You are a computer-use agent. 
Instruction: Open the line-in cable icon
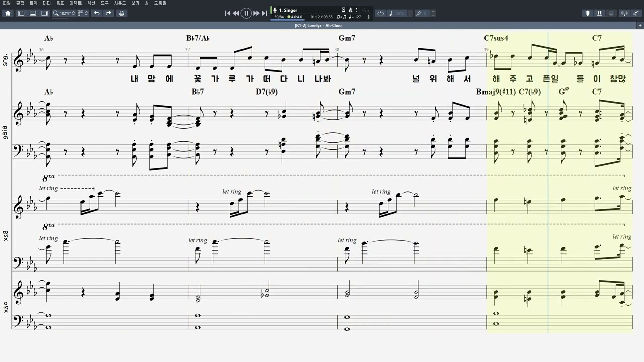pos(635,13)
